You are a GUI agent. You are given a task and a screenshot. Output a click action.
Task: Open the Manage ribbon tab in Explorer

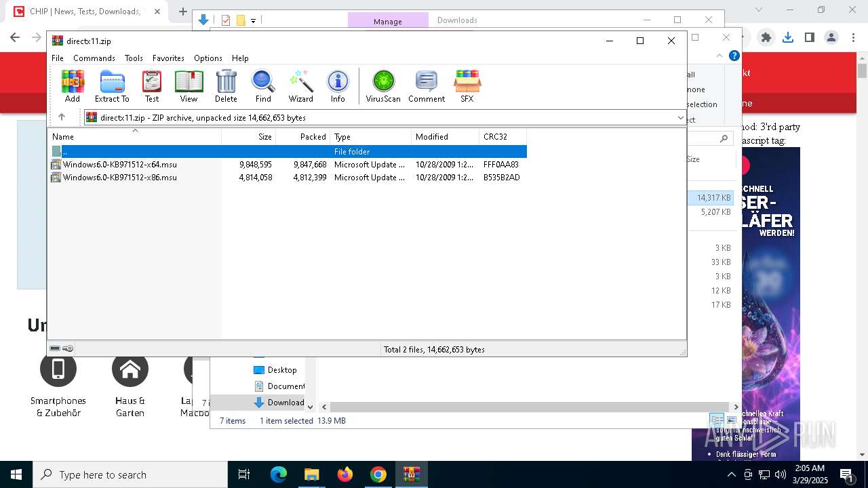[388, 21]
